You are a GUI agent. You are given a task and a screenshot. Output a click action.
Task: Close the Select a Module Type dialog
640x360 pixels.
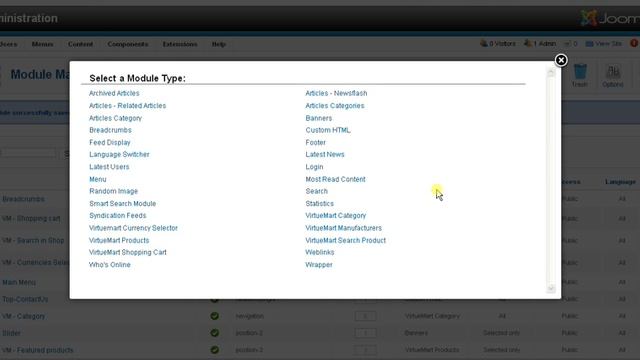tap(561, 60)
